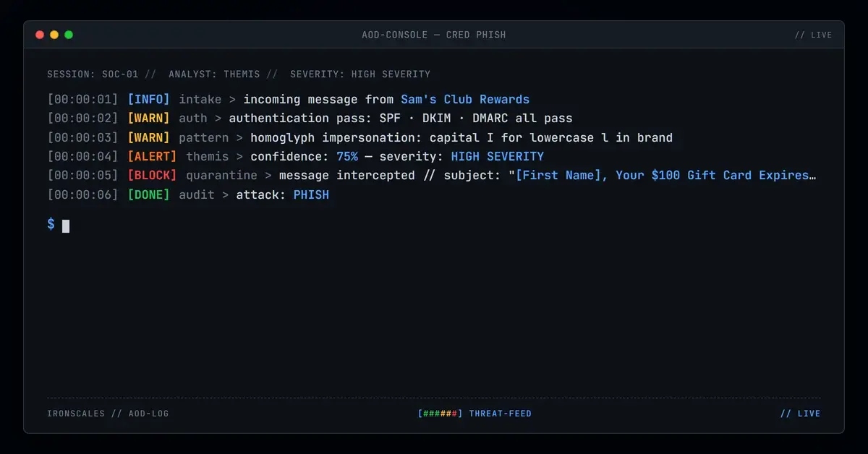Image resolution: width=868 pixels, height=454 pixels.
Task: Click the Sam's Club Rewards sender name
Action: [465, 99]
